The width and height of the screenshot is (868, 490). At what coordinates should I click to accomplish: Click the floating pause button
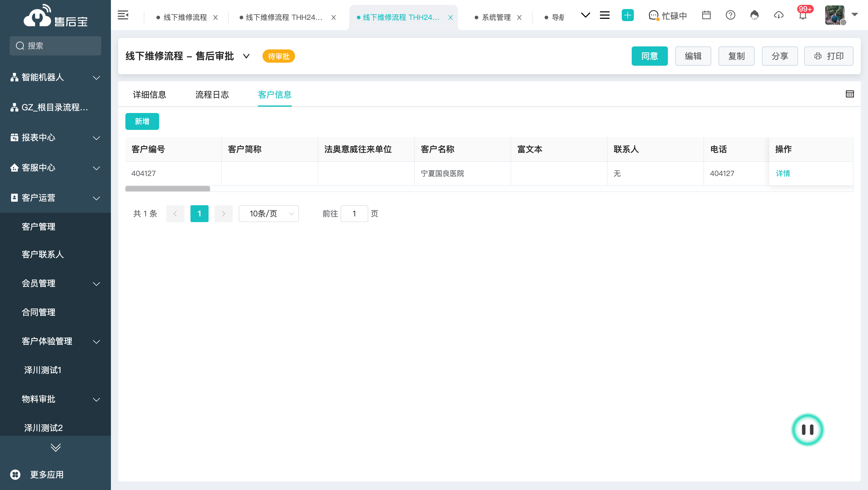807,430
